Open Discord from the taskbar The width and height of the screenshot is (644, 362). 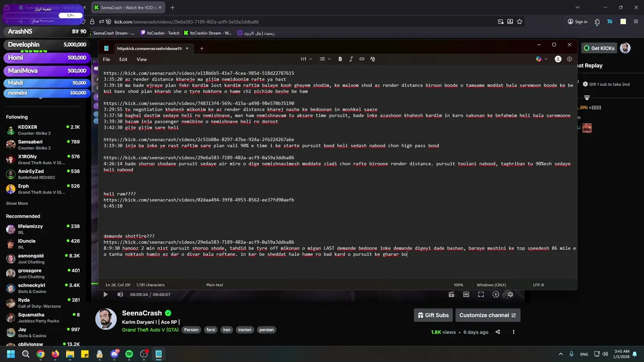click(x=114, y=354)
